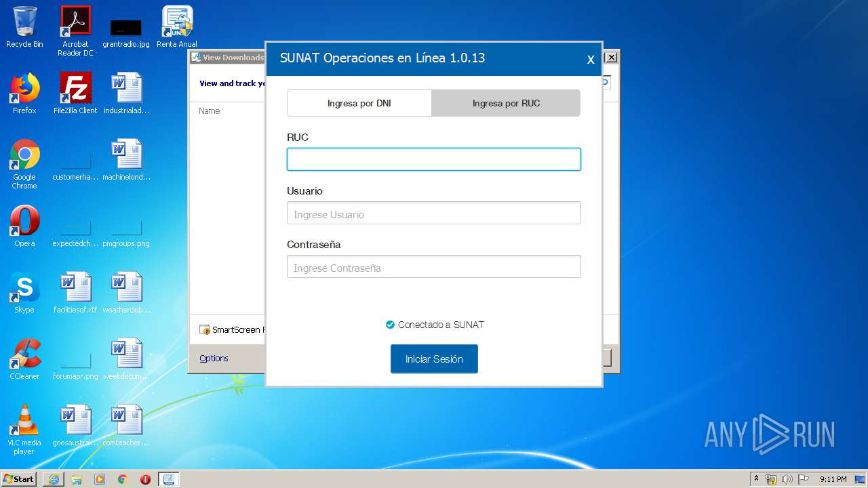This screenshot has width=868, height=488.
Task: Open comteacher Word document icon
Action: pos(126,426)
